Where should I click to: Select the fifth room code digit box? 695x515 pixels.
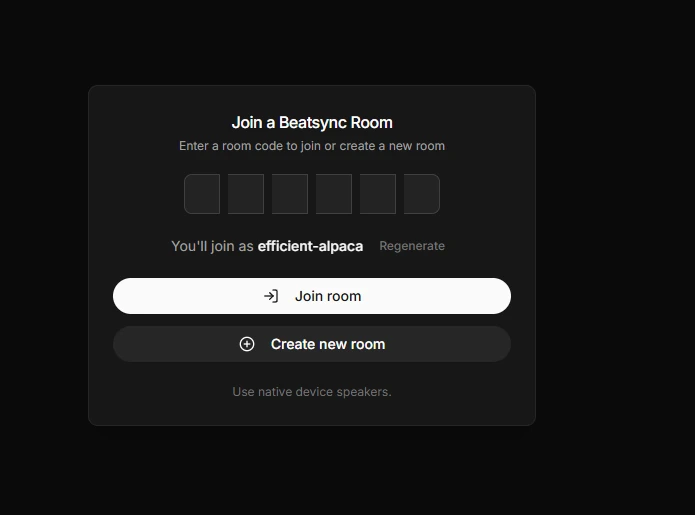[378, 194]
